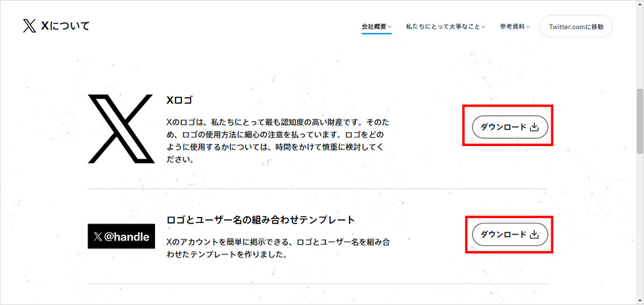This screenshot has height=305, width=644.
Task: Click the black @handle template thumbnail
Action: [121, 237]
